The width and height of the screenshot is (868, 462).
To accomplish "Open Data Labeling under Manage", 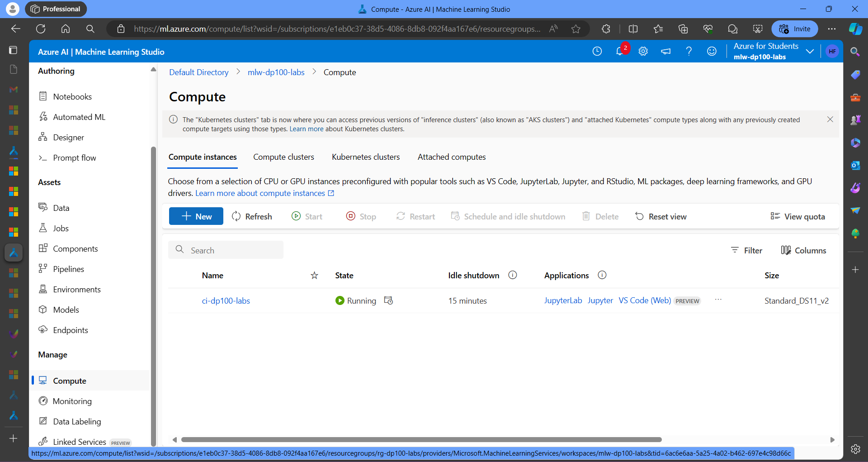I will click(x=70, y=421).
